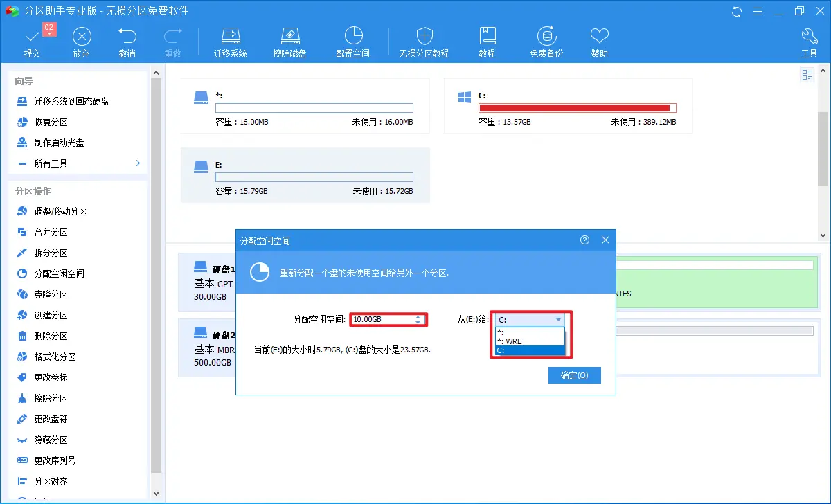Open the target partition dropdown in the dialog
Viewport: 831px width, 504px height.
click(560, 320)
